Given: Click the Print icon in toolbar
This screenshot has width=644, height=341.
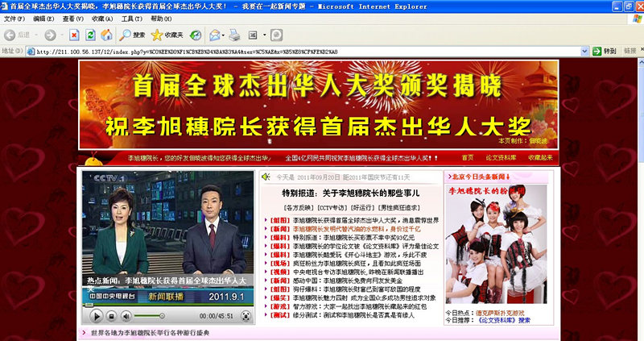Looking at the screenshot, I should tap(234, 35).
